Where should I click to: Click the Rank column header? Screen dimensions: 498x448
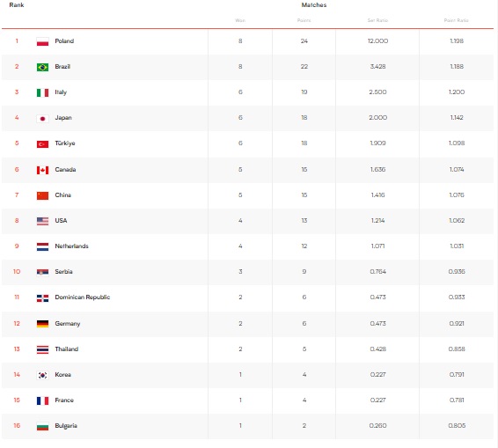17,4
